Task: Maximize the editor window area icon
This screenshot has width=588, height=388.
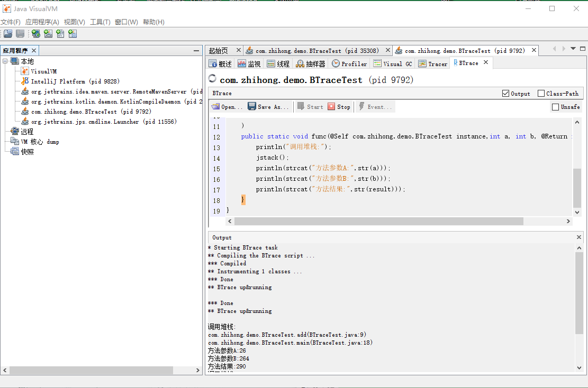Action: pyautogui.click(x=583, y=49)
